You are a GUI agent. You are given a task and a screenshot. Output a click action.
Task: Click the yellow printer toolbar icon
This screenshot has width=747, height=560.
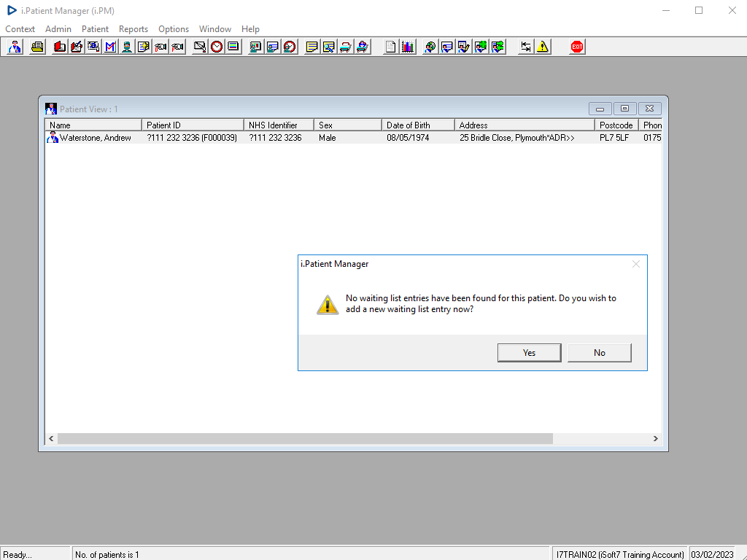point(38,47)
